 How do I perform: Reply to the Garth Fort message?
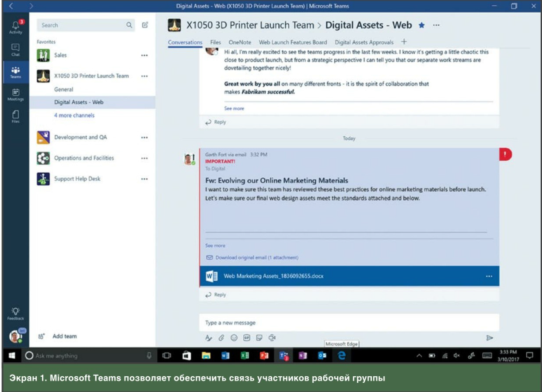pos(216,295)
